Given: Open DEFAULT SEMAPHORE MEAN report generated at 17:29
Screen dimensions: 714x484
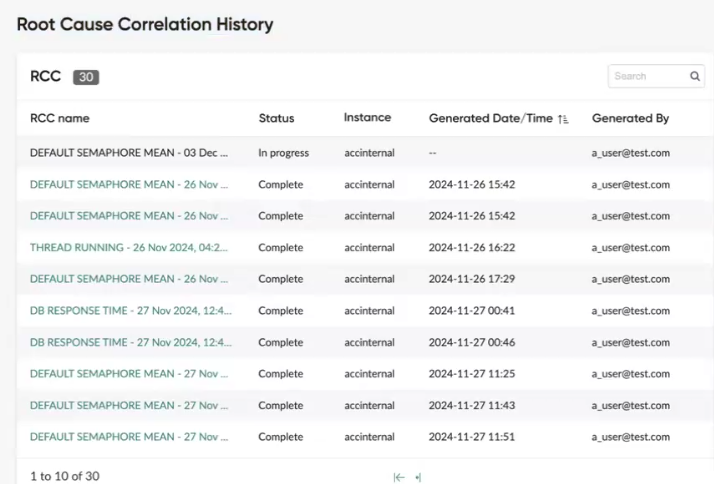Looking at the screenshot, I should click(x=129, y=279).
